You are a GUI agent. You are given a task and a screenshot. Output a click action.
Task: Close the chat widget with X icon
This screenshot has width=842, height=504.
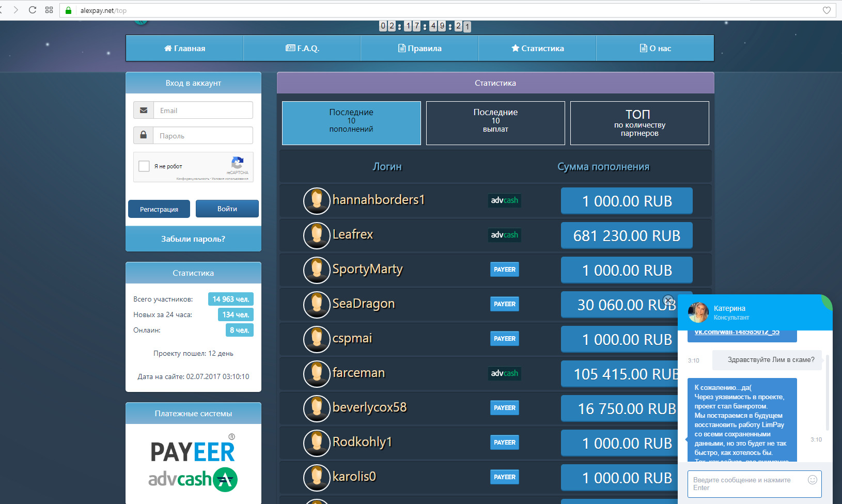668,300
